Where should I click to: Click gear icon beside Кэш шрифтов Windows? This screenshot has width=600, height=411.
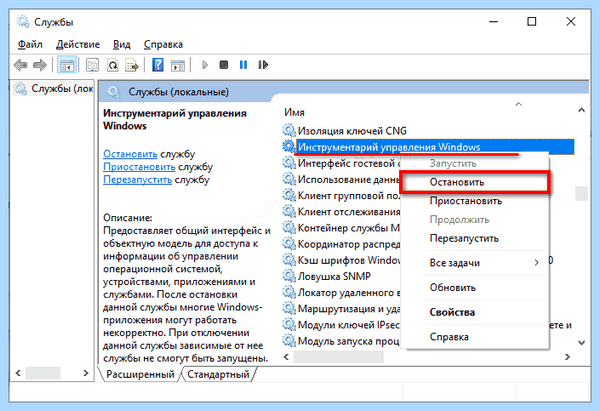point(289,260)
